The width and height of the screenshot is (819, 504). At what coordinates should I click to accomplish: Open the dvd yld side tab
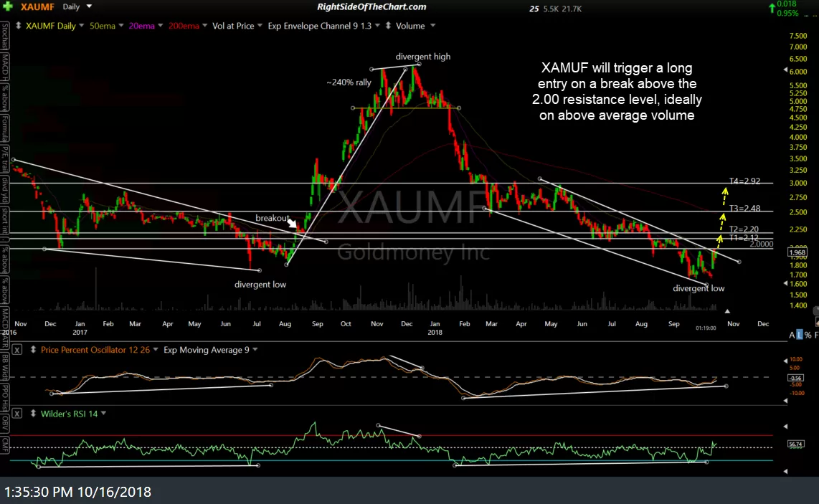click(x=5, y=189)
